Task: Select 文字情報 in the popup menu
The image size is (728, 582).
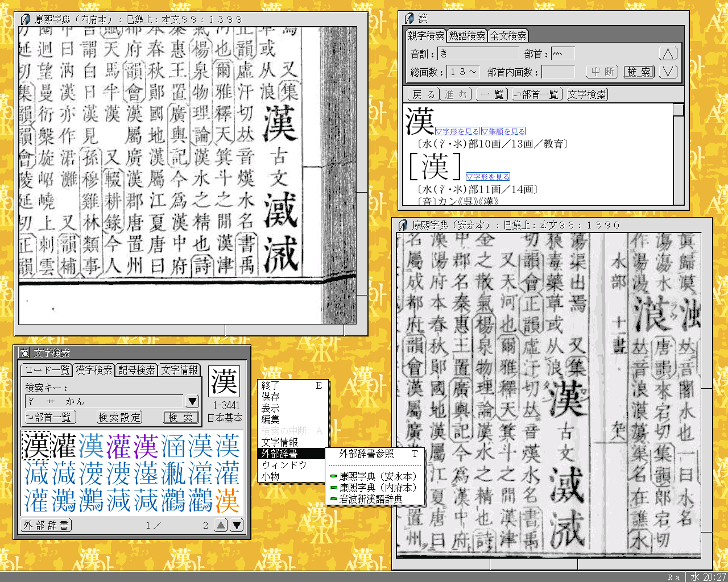Action: (x=292, y=442)
